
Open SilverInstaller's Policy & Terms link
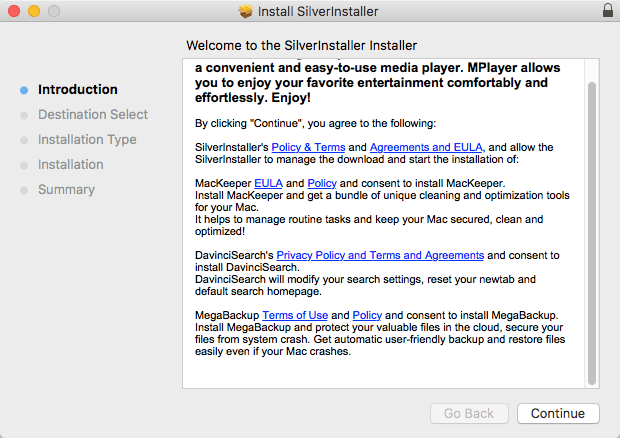coord(307,147)
